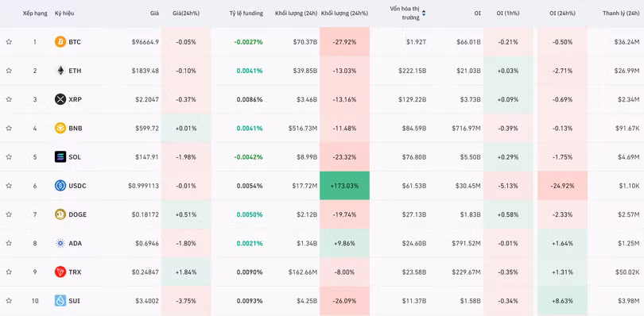
Task: Sort by Ký hiệu column header
Action: pos(64,13)
